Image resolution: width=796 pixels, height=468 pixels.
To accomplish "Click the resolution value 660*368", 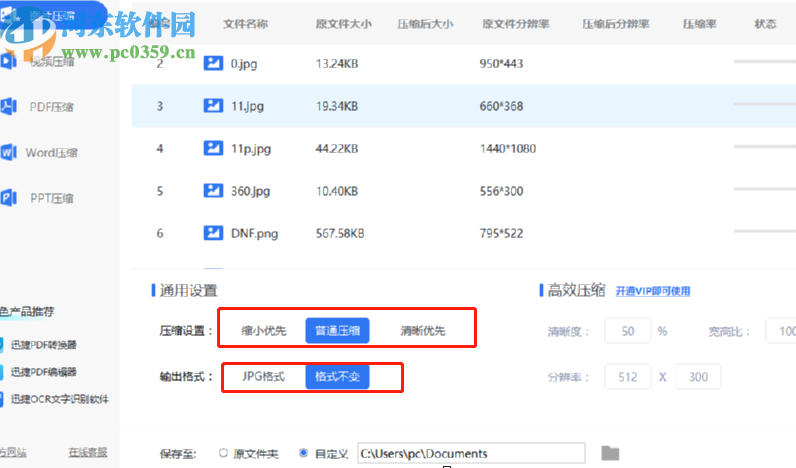I will tap(501, 106).
